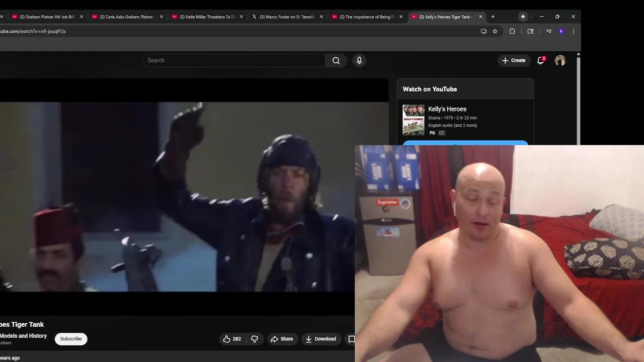This screenshot has height=362, width=644.
Task: Click the vertical page scrollbar thumb
Action: click(579, 101)
